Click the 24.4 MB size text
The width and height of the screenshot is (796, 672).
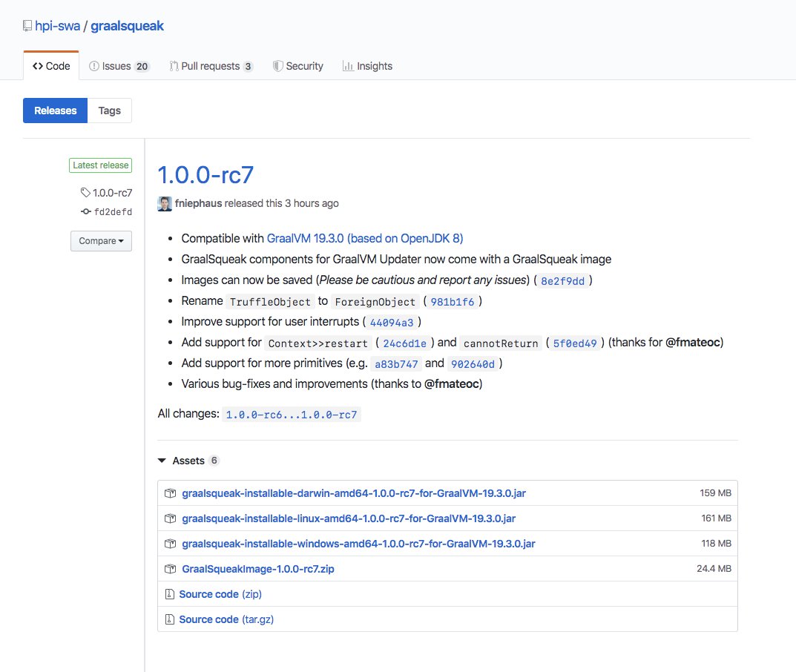click(714, 569)
